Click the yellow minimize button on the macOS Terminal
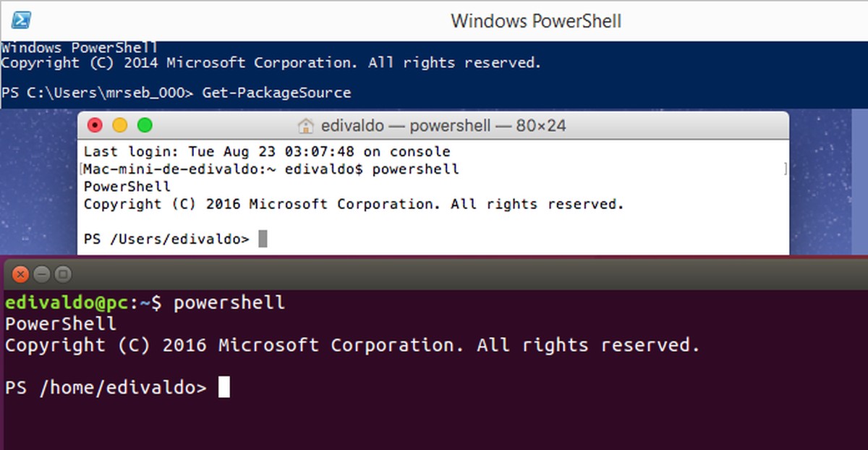The height and width of the screenshot is (450, 868). pyautogui.click(x=120, y=124)
